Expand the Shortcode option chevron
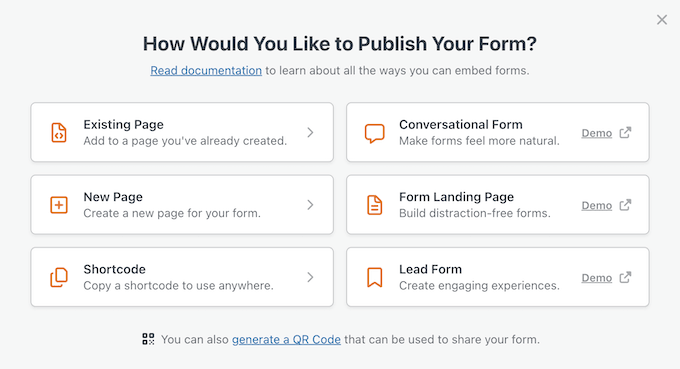The image size is (680, 369). [310, 277]
